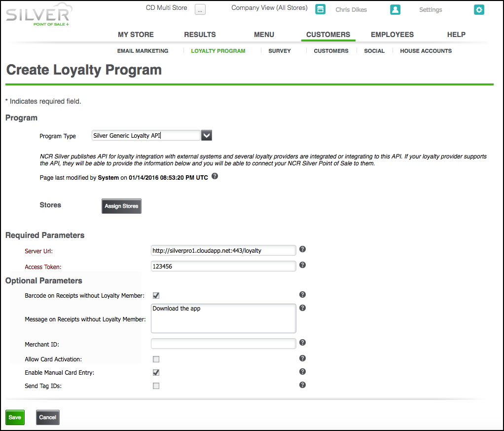
Task: Click into the Access Token field
Action: (223, 266)
